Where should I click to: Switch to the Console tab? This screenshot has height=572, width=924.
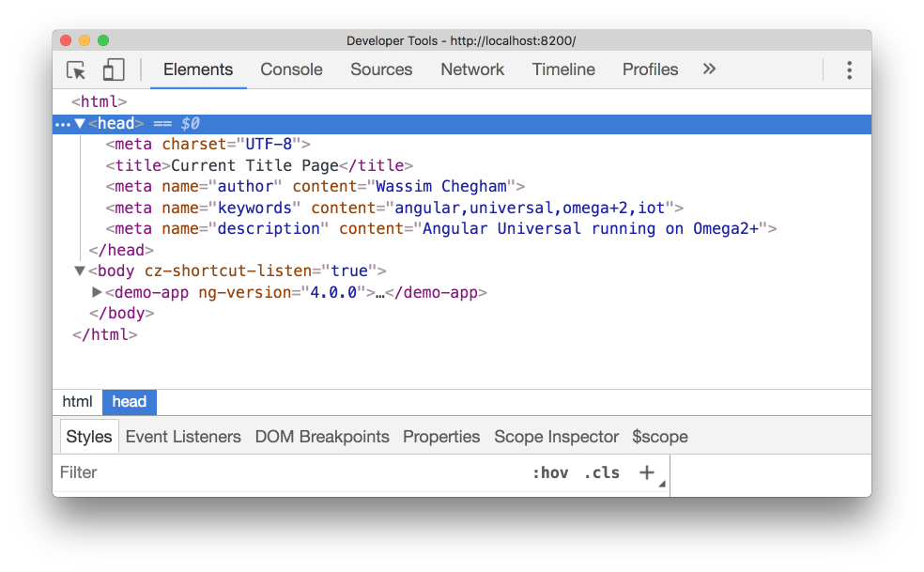coord(291,70)
